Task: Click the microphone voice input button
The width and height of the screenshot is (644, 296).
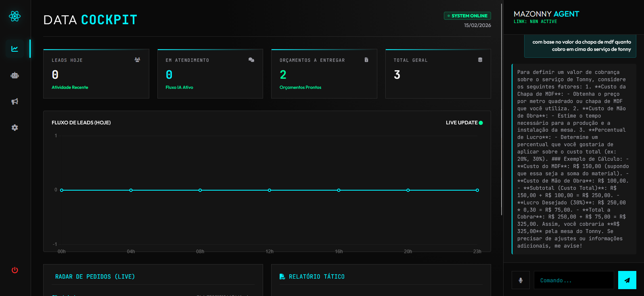Action: (521, 280)
